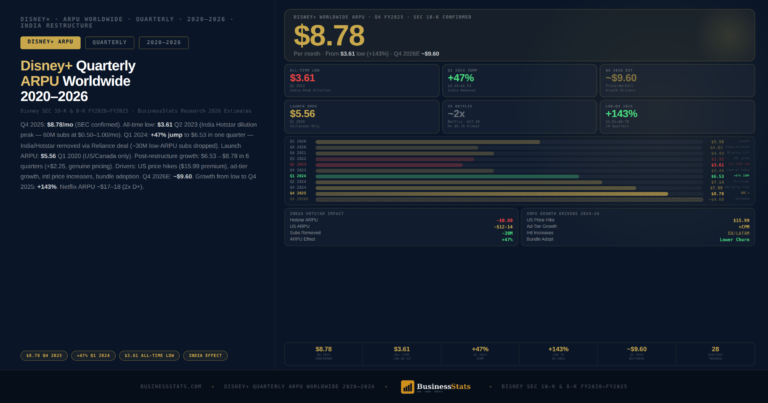Click the BusinessStats bar-chart logo icon
This screenshot has height=403, width=768.
coord(407,387)
